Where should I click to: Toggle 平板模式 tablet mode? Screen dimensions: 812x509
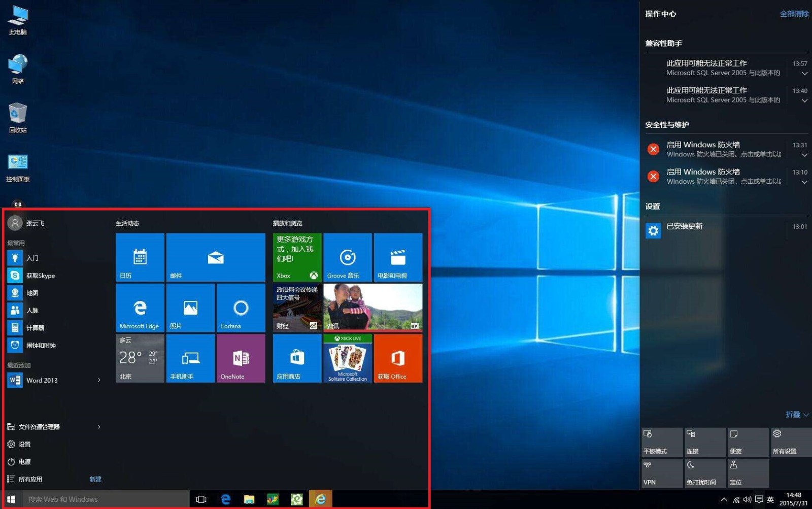[662, 442]
